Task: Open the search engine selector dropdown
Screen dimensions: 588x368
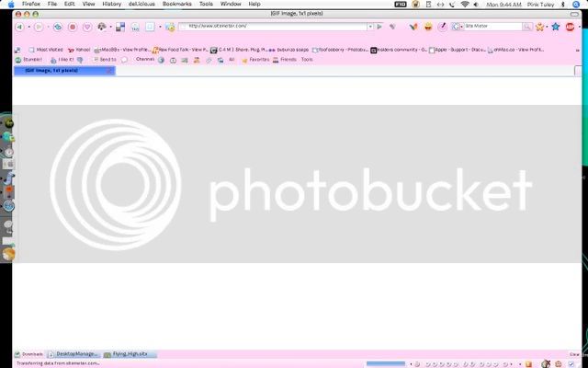Action: (x=461, y=27)
